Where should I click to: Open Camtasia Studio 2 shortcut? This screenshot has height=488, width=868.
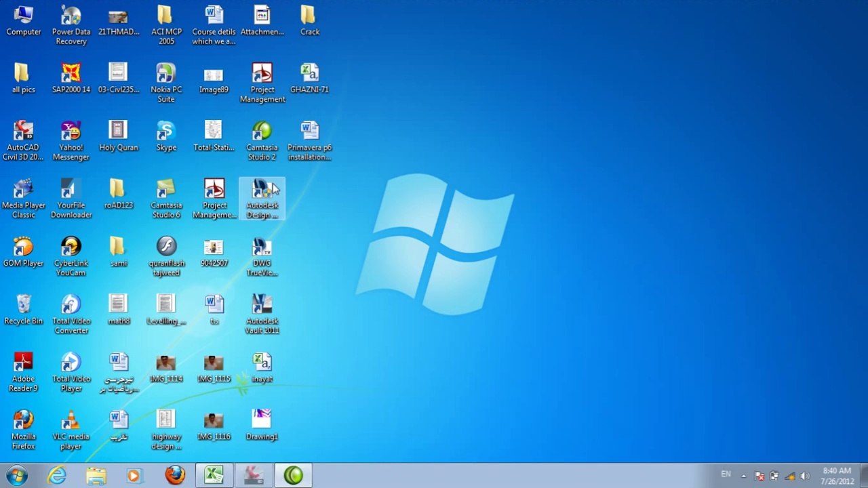tap(262, 141)
